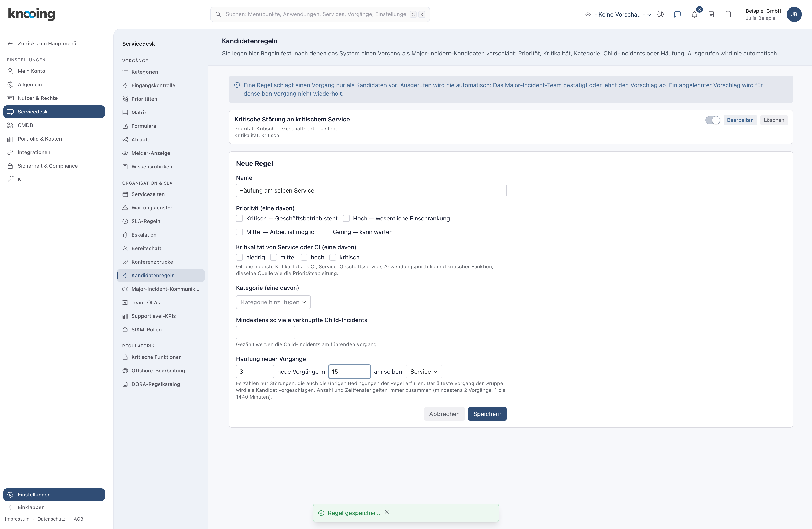The image size is (812, 529).
Task: Click Bearbeiten on existing rule
Action: [740, 120]
